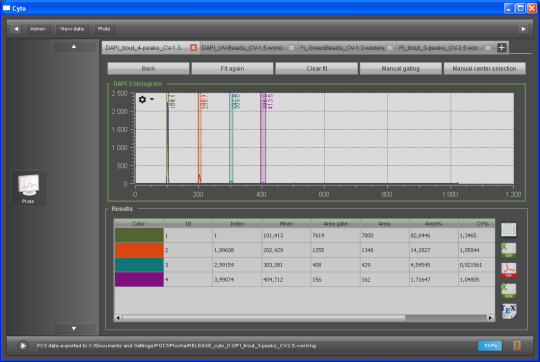This screenshot has height=362, width=540.
Task: Click the orange peak marker in histogram
Action: [199, 138]
